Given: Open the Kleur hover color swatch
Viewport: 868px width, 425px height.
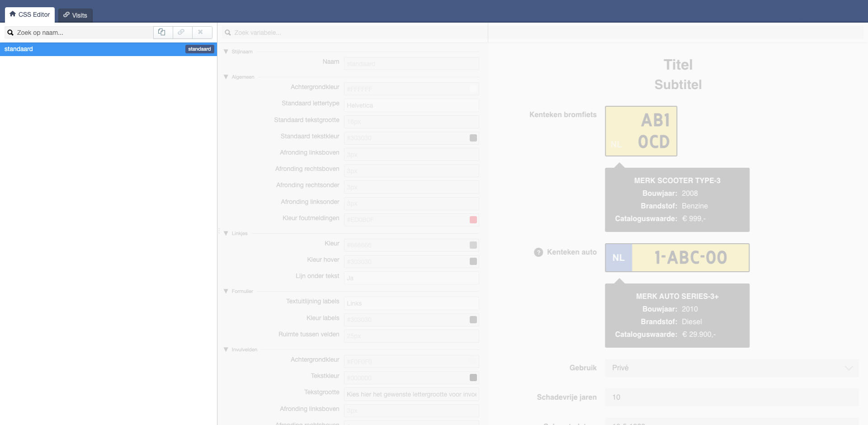Looking at the screenshot, I should [x=473, y=261].
